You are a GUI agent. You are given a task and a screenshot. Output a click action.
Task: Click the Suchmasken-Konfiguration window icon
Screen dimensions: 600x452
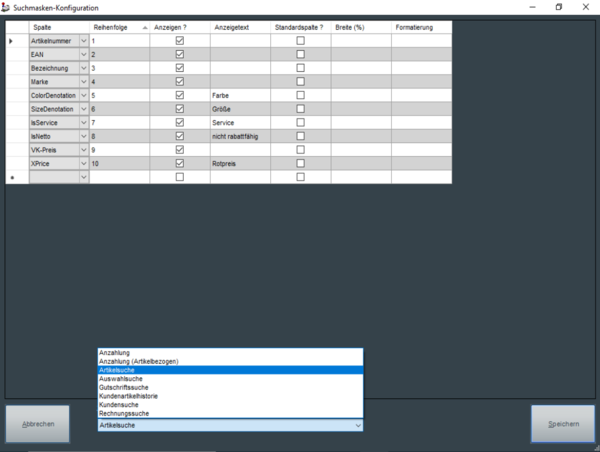[7, 7]
